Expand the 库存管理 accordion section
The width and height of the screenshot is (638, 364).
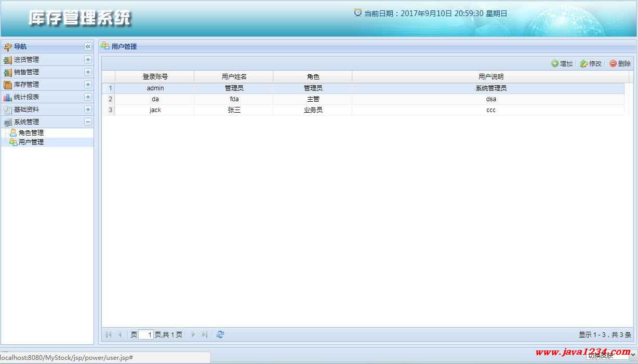coord(88,85)
